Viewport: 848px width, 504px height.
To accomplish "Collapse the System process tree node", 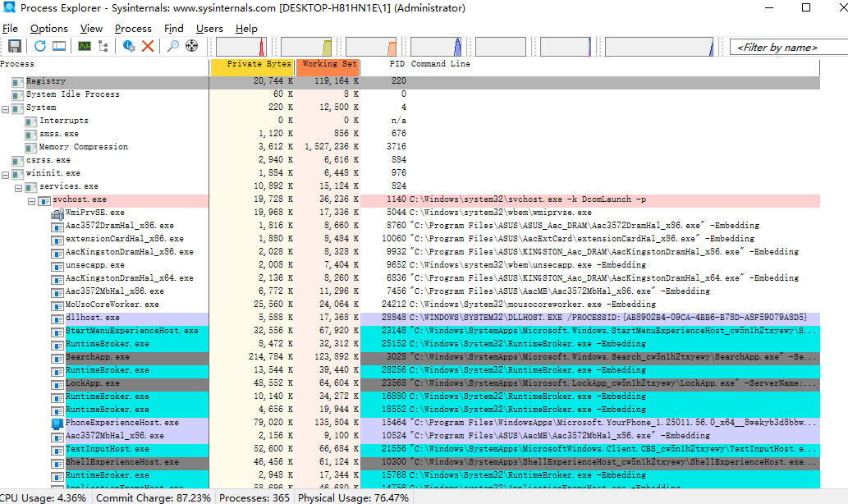I will pos(6,109).
